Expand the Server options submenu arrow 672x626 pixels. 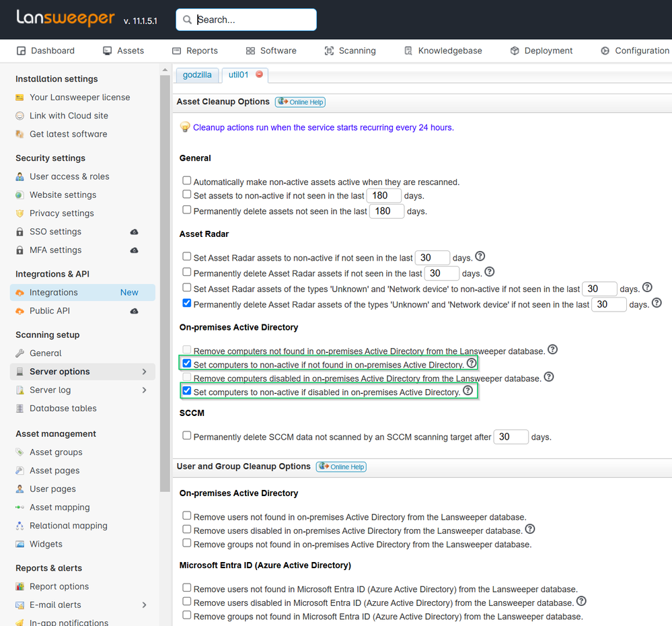pos(144,372)
